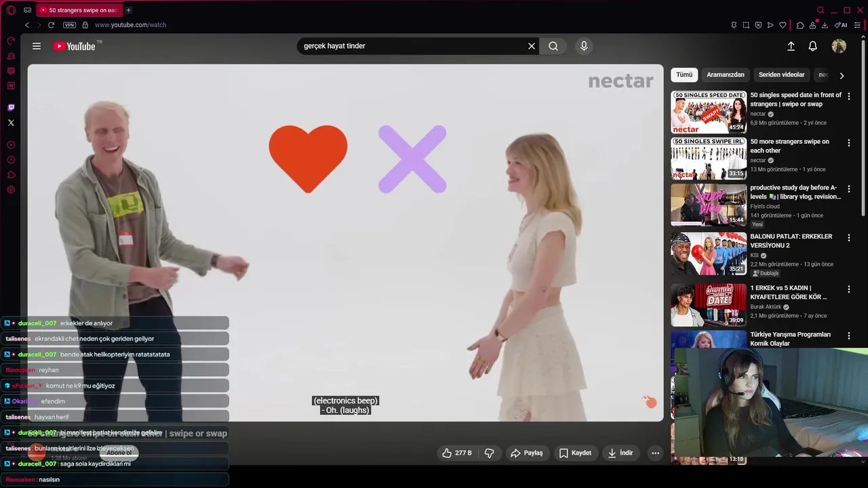Open the Player icon in sidebar
The image size is (868, 488).
tap(11, 145)
